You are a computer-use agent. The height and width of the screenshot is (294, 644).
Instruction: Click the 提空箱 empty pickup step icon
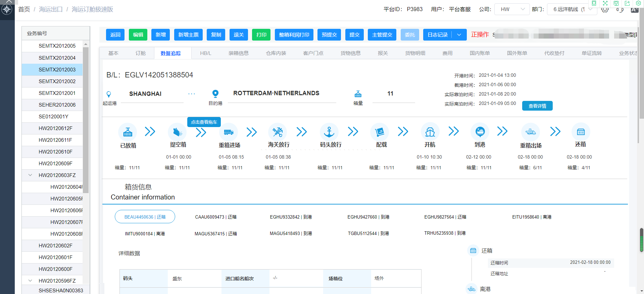pos(177,132)
